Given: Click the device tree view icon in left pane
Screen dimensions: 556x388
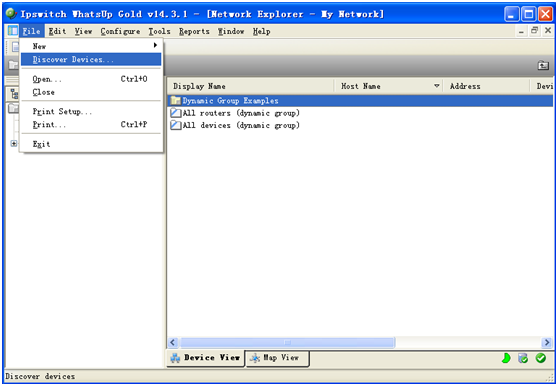Looking at the screenshot, I should point(14,94).
